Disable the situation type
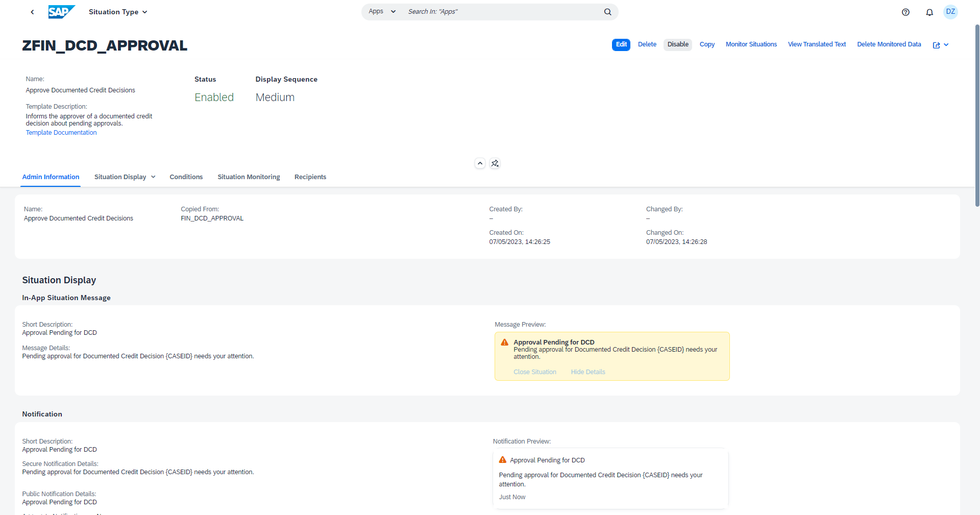Screen dimensions: 980x515 tap(677, 44)
